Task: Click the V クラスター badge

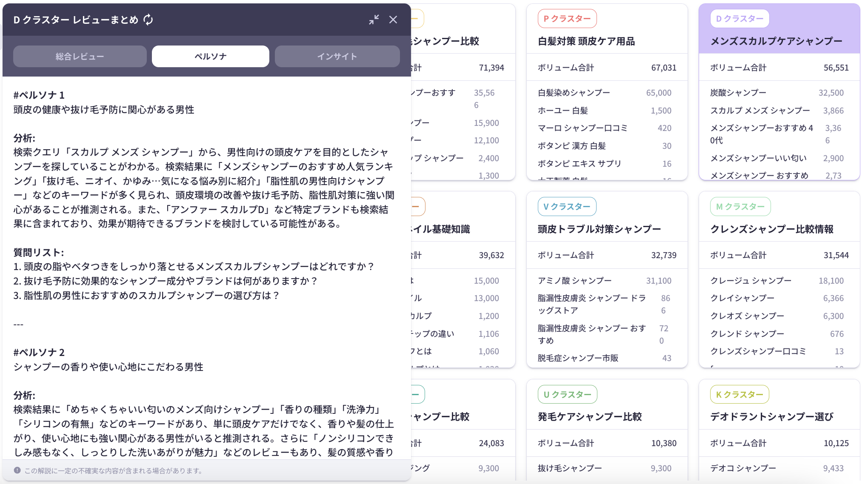Action: point(567,207)
